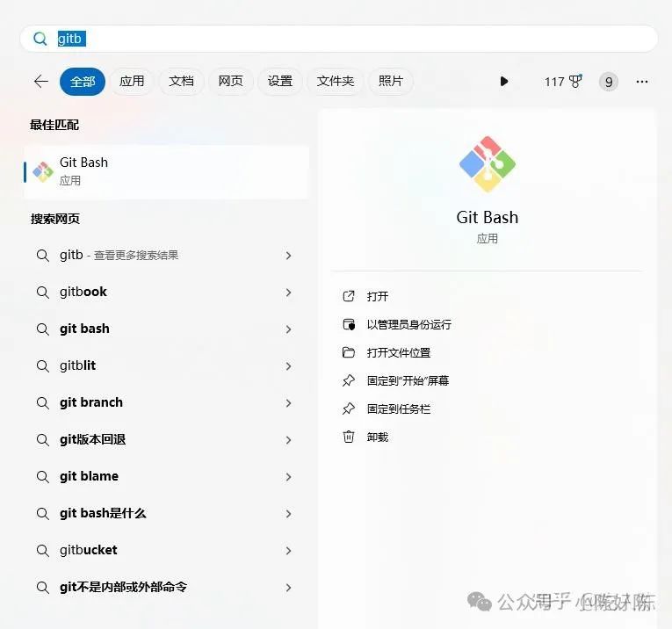The image size is (672, 629).
Task: Select the gitblit web suggestion
Action: pos(166,366)
